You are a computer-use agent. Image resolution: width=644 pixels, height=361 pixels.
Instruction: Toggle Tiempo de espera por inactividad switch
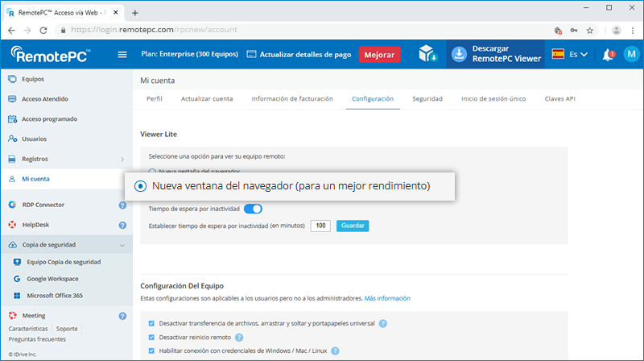(x=253, y=210)
